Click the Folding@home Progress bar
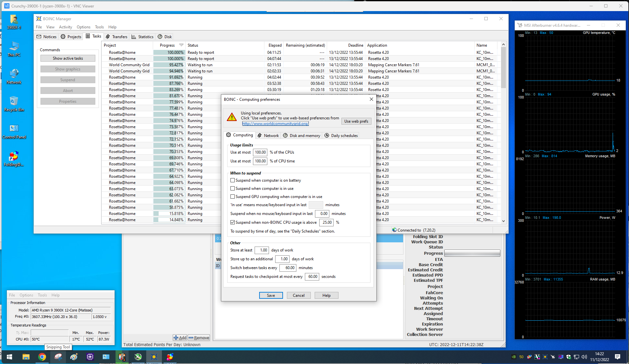Viewport: 629px width, 364px height. pyautogui.click(x=472, y=253)
